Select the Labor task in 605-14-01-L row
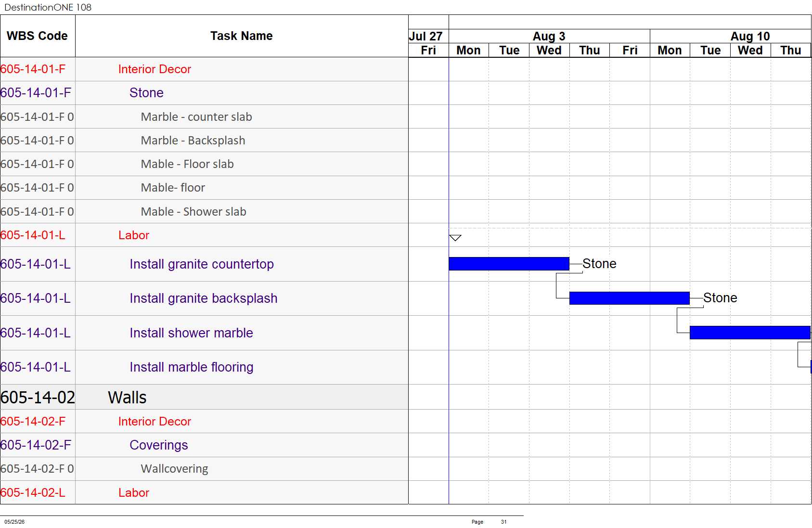This screenshot has height=528, width=812. (134, 235)
